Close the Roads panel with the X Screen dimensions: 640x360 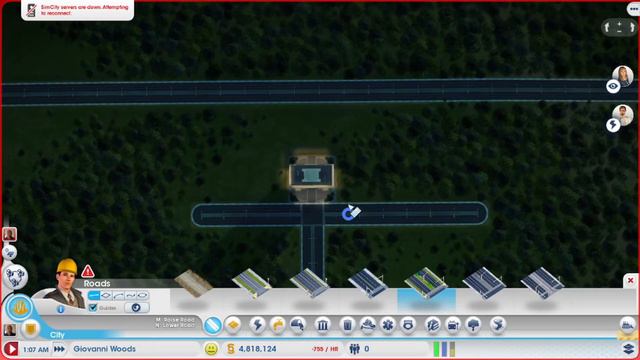[x=631, y=280]
